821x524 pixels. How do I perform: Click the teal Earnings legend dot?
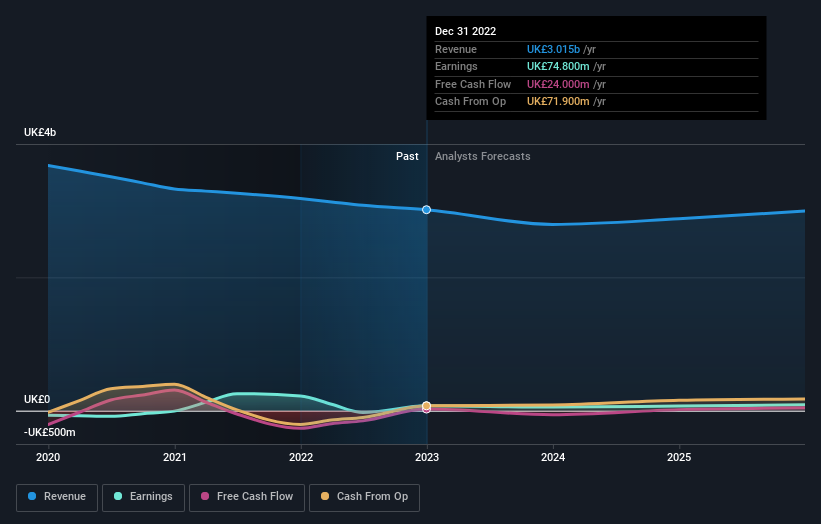[x=118, y=496]
